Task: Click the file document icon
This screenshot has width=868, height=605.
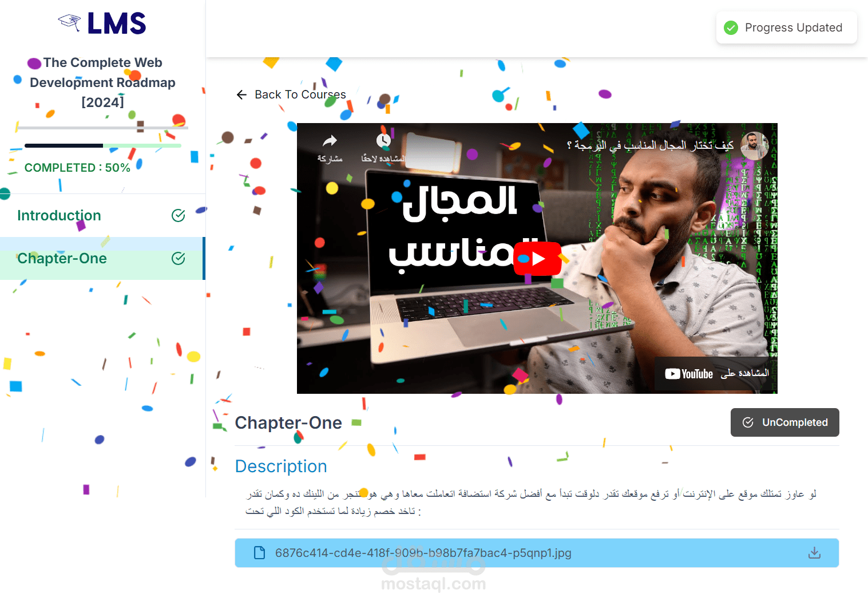Action: [x=259, y=553]
